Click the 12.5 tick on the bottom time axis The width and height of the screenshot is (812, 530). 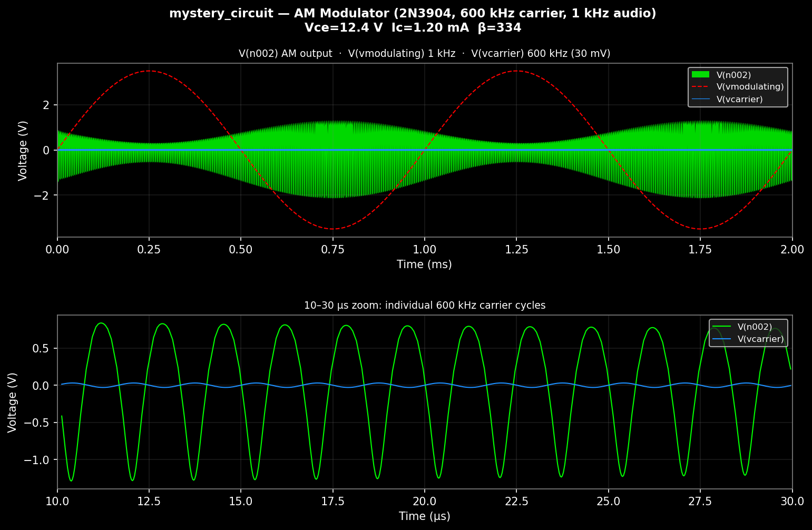click(149, 502)
